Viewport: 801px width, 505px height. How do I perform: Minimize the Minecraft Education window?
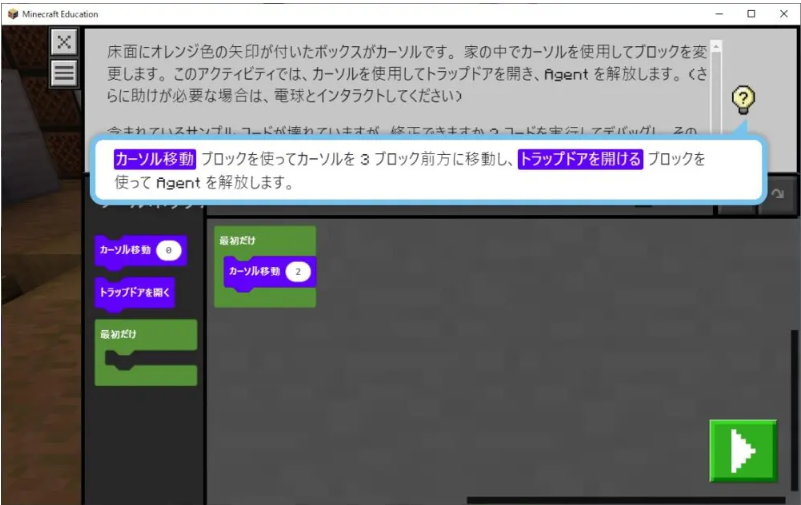pyautogui.click(x=719, y=14)
